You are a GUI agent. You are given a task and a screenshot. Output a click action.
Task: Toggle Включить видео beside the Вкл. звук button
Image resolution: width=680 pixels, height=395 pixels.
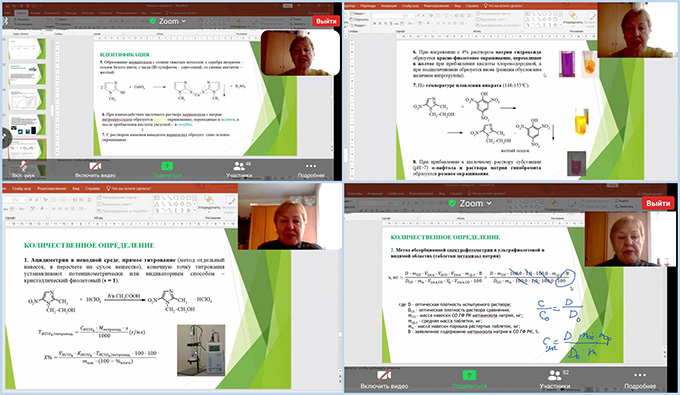coord(95,170)
